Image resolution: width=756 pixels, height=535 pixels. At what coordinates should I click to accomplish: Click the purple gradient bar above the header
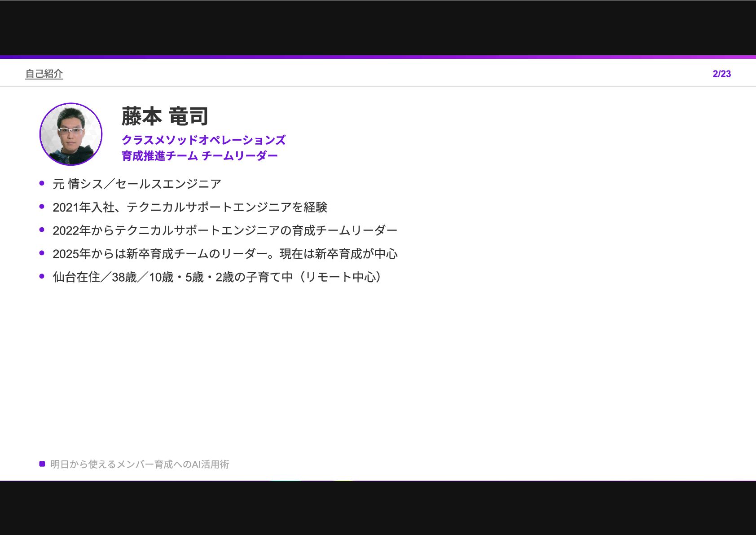378,57
